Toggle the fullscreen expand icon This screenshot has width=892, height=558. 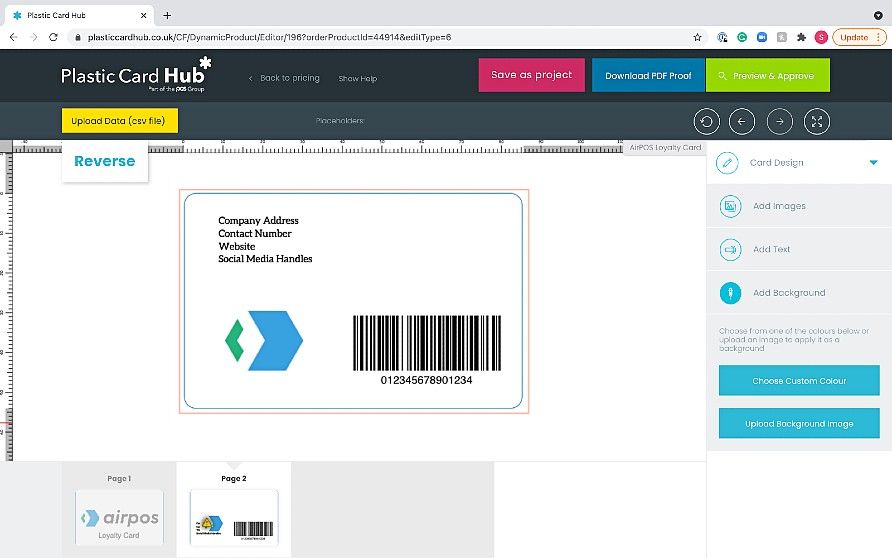point(817,121)
